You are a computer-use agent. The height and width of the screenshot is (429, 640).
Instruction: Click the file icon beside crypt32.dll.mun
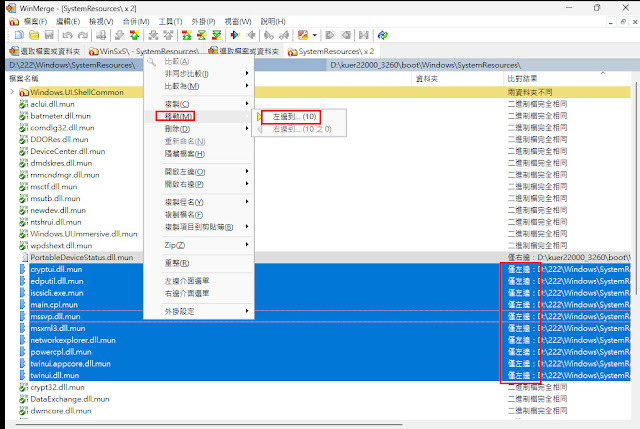tap(24, 387)
